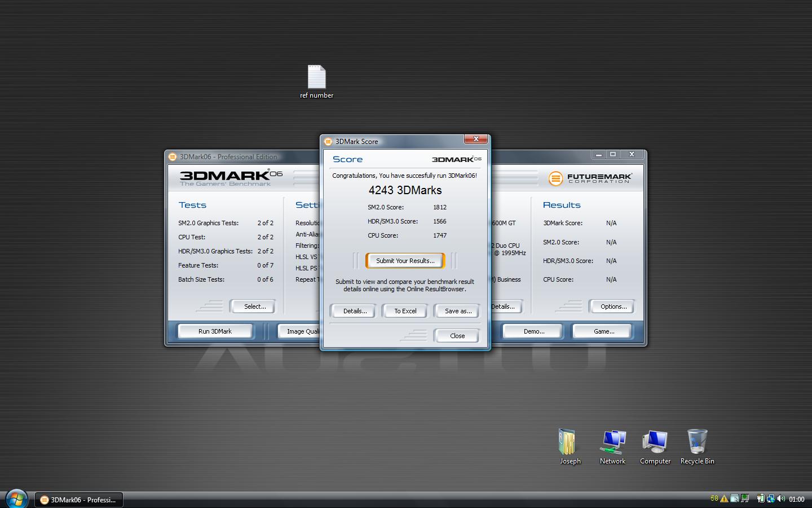812x508 pixels.
Task: Click the SM2.0 Score value 1812
Action: click(440, 207)
